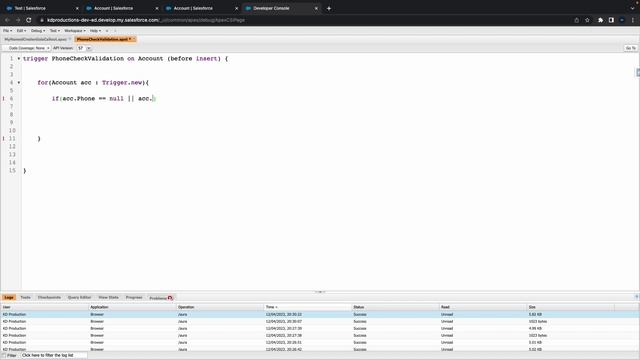Sort logs by Application column
Screen dimensions: 640x360
point(132,307)
